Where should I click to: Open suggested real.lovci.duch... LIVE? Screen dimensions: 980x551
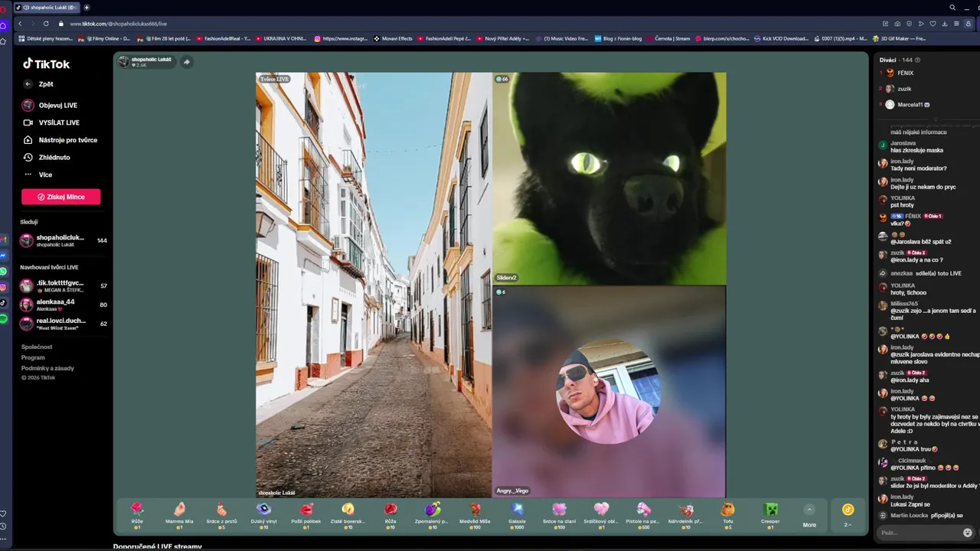coord(64,324)
